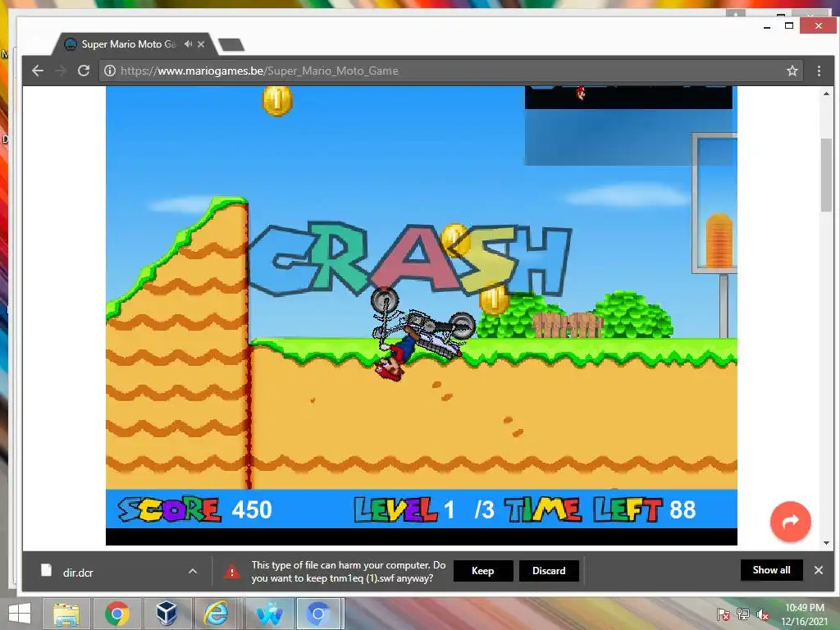Click the forward navigation arrow

click(61, 71)
